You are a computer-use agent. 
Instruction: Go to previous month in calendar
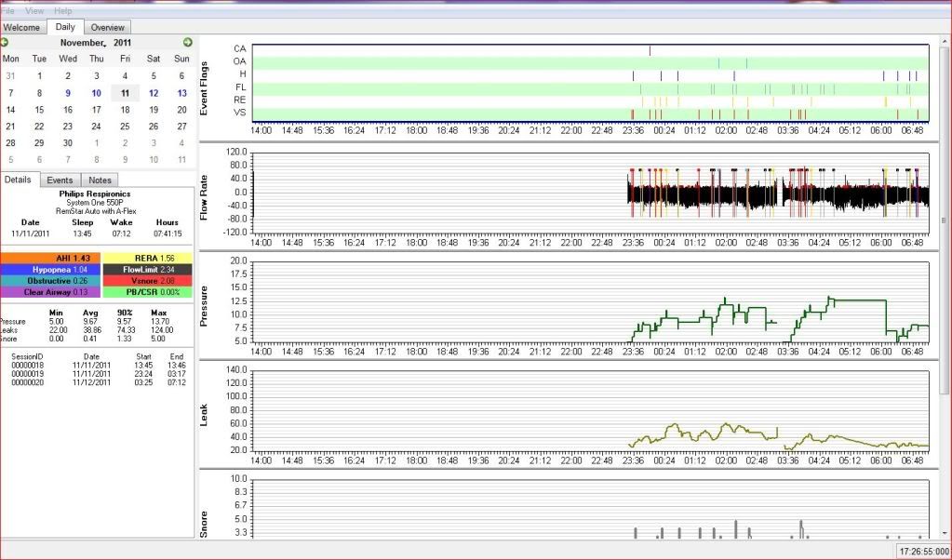click(x=5, y=43)
